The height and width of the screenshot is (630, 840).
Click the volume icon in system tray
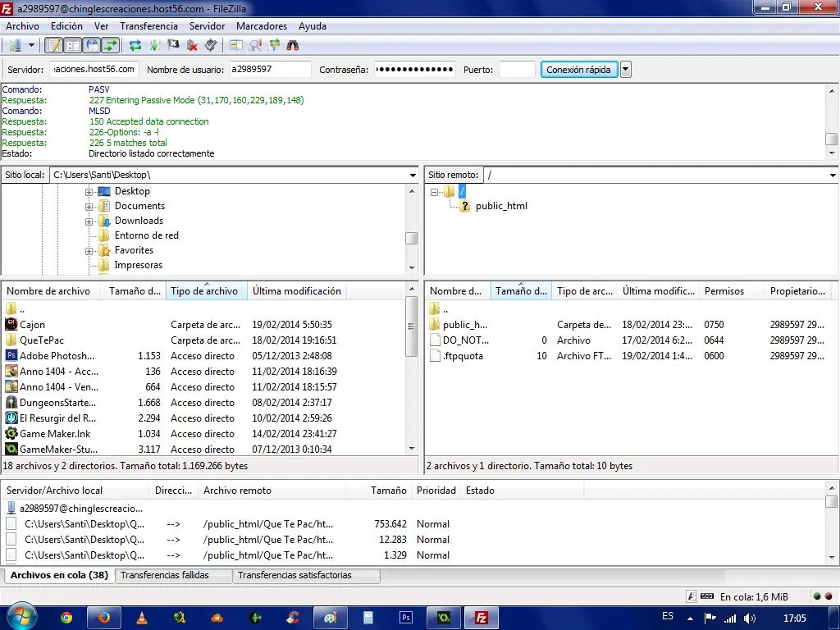click(x=750, y=619)
